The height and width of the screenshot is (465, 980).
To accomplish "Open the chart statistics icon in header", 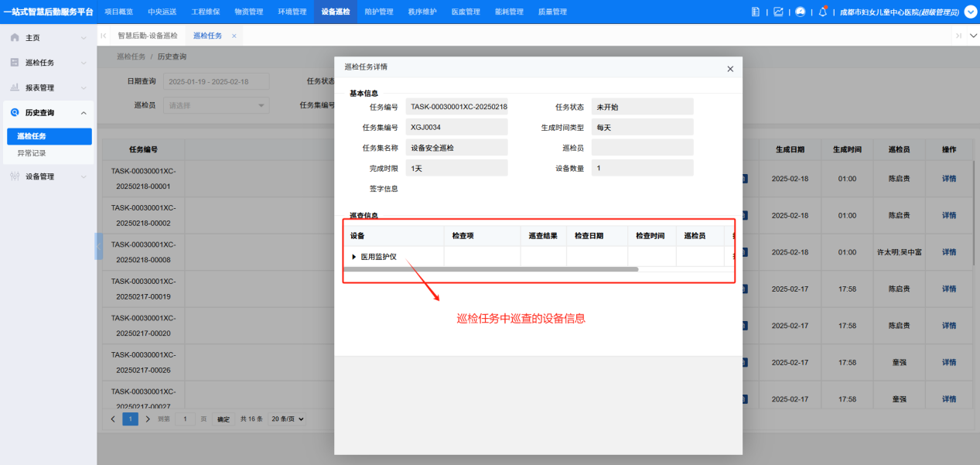I will [x=778, y=12].
